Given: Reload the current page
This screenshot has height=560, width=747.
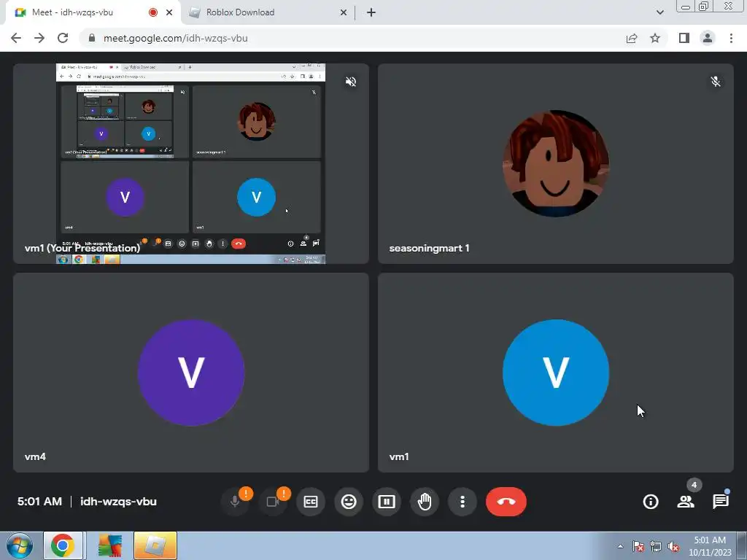Looking at the screenshot, I should [x=63, y=38].
